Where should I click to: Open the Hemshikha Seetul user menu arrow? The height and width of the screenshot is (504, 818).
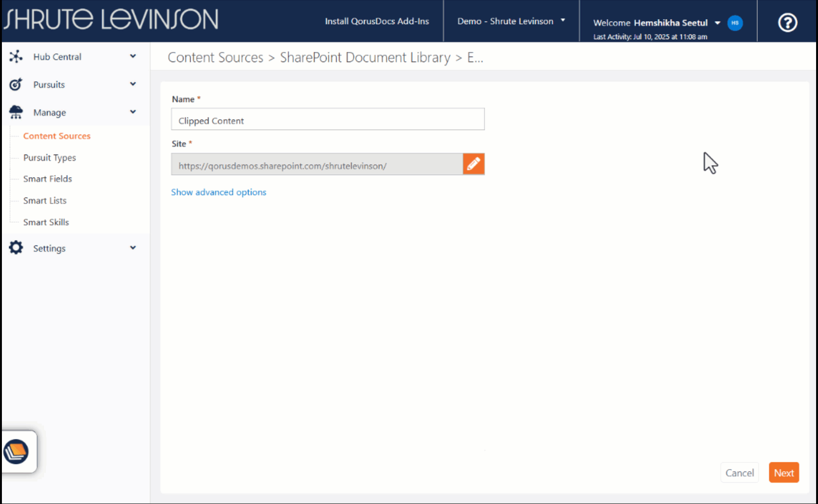point(717,23)
